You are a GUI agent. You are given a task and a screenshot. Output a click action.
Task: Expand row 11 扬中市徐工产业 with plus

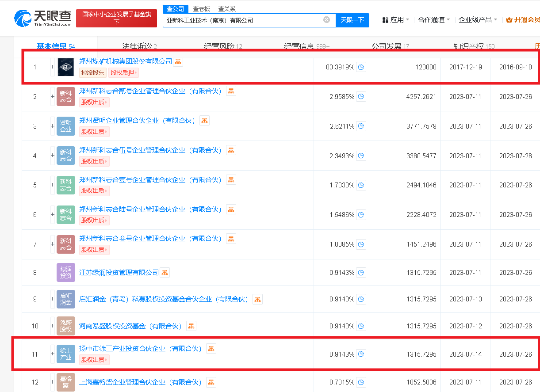tap(53, 354)
